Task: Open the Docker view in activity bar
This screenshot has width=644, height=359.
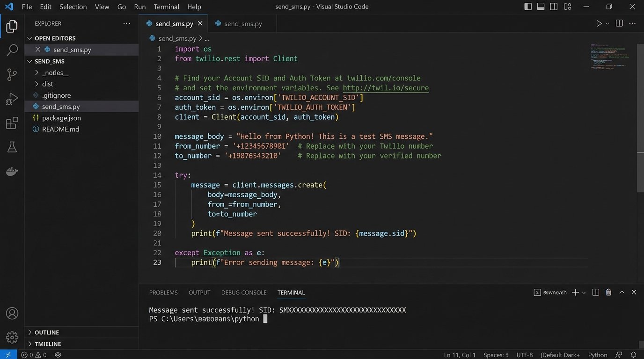Action: point(12,172)
